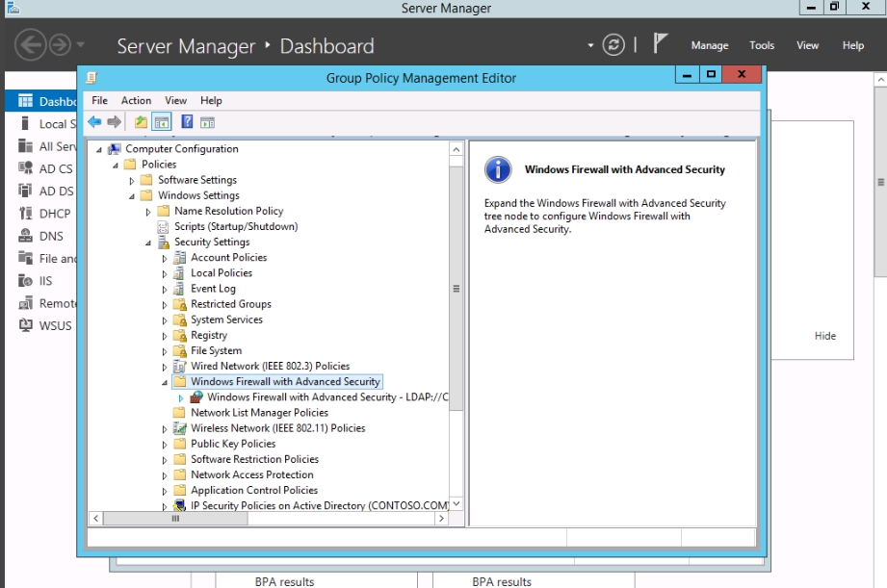Expand Name Resolution Policy
The width and height of the screenshot is (887, 588).
148,212
